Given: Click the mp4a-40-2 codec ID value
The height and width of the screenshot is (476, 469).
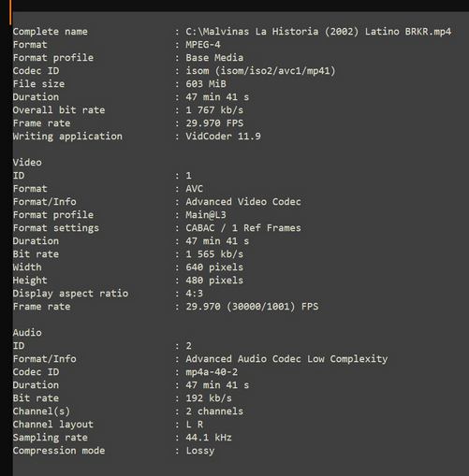Looking at the screenshot, I should tap(212, 372).
